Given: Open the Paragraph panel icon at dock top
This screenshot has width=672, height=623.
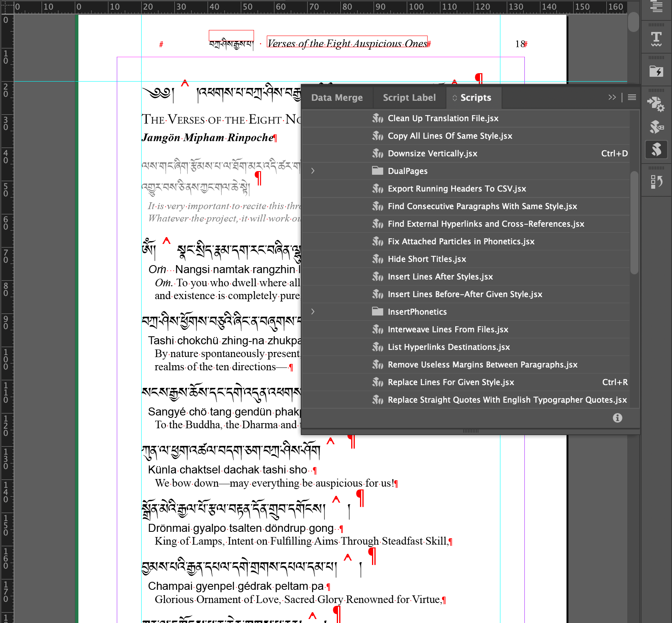Looking at the screenshot, I should click(x=656, y=7).
